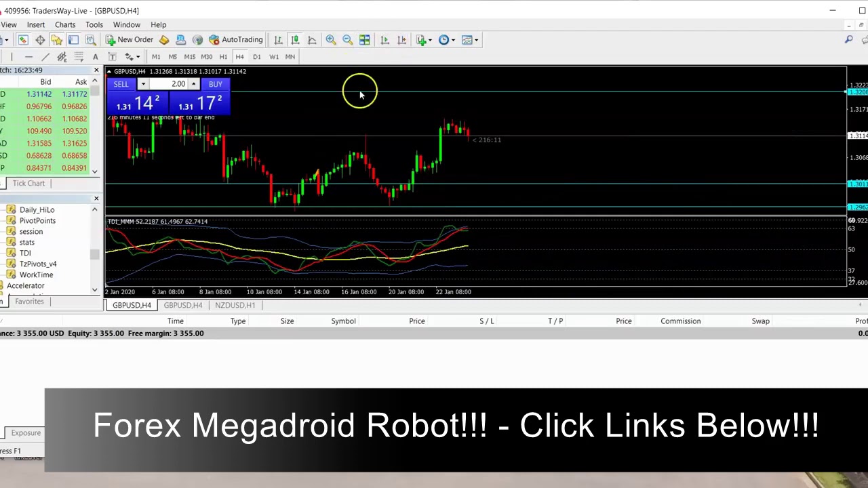Open the Exposure tab
868x488 pixels.
coord(26,433)
